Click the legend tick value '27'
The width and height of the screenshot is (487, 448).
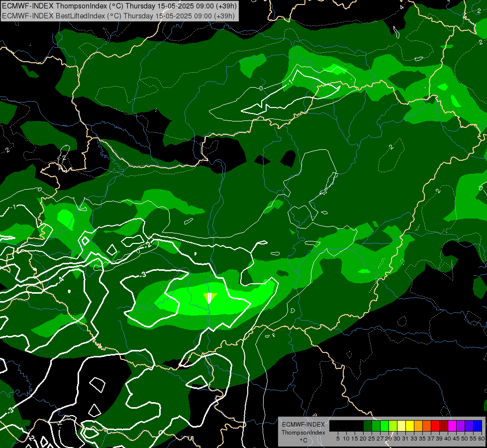point(380,439)
